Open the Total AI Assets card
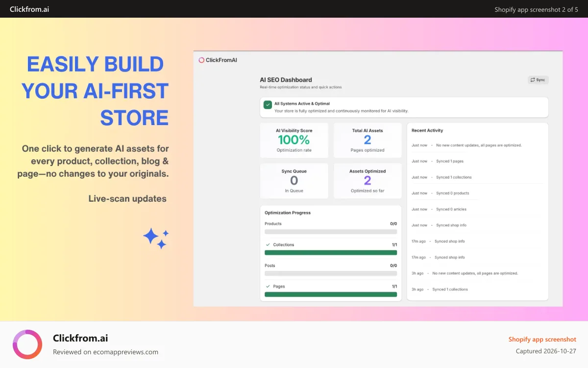 point(367,140)
